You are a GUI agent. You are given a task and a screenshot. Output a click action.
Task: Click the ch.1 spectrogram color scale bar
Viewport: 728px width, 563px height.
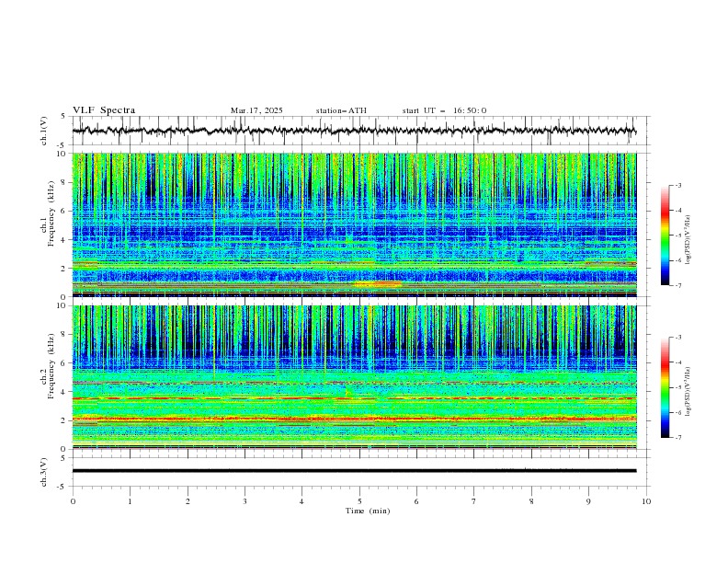tap(665, 236)
